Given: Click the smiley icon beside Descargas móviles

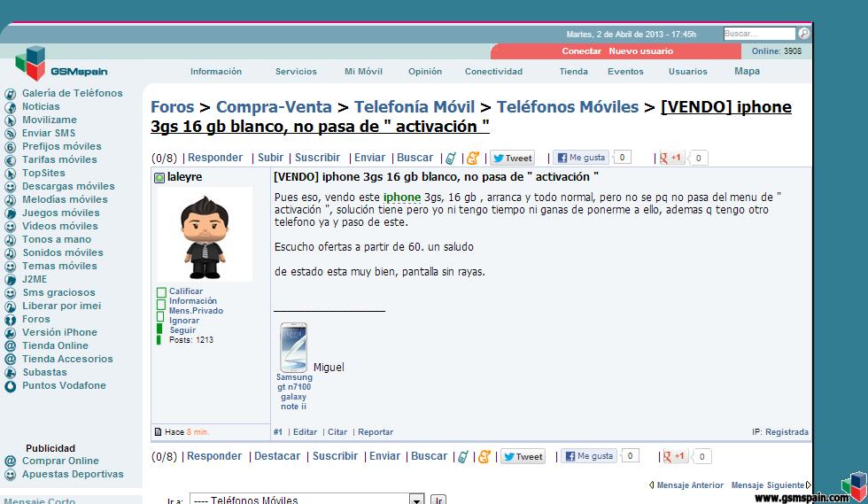Looking at the screenshot, I should [10, 187].
